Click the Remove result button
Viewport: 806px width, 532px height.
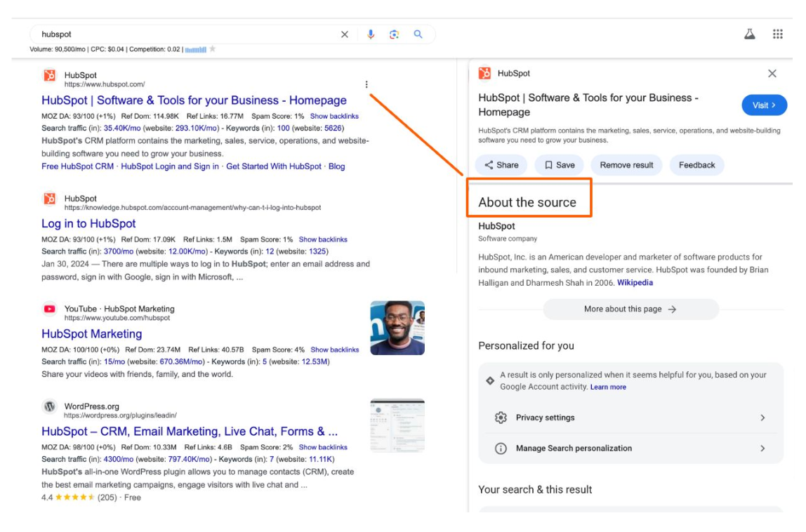626,165
